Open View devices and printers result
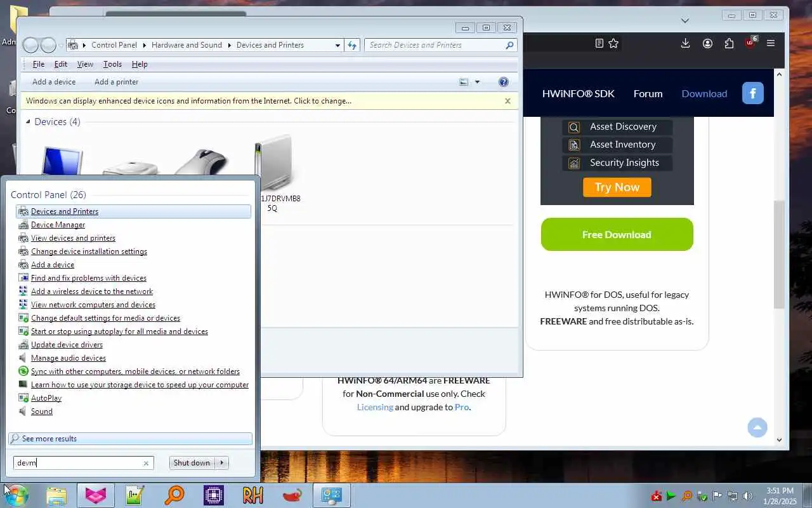This screenshot has width=812, height=508. coord(73,238)
